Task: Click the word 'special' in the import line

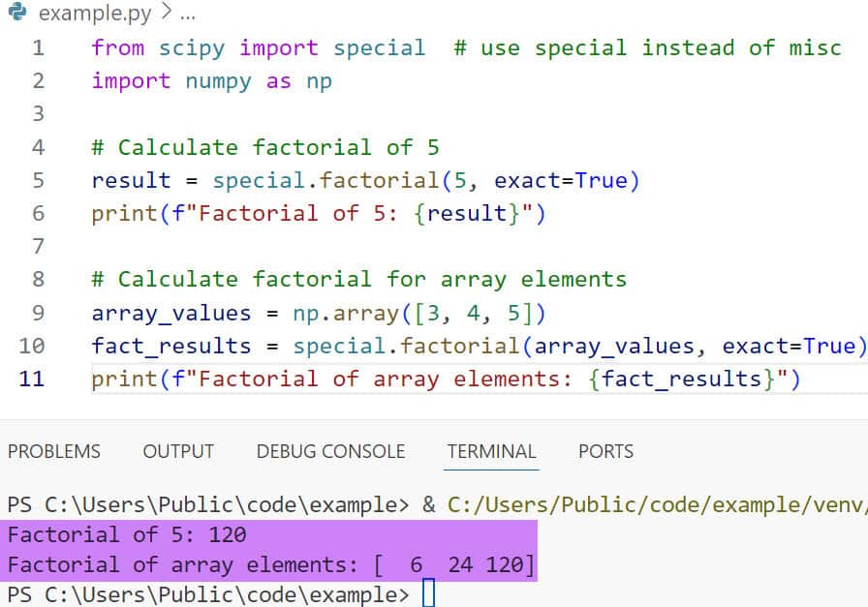Action: [379, 48]
